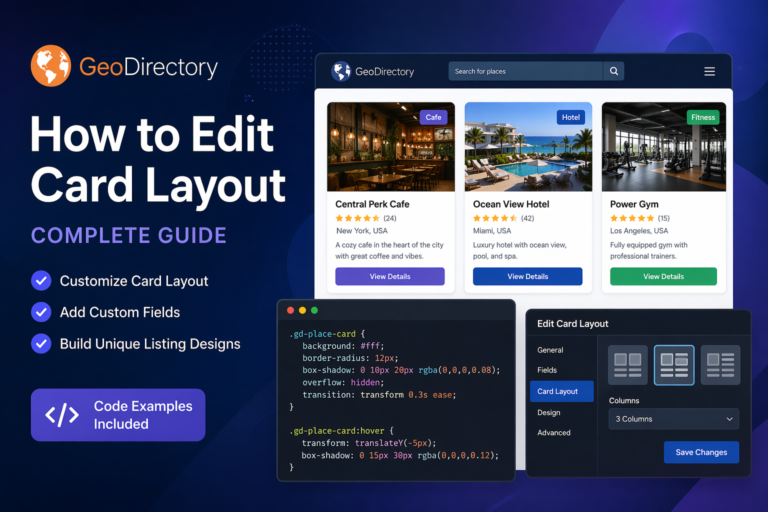
Task: Click View Details on Ocean View Hotel
Action: click(528, 276)
